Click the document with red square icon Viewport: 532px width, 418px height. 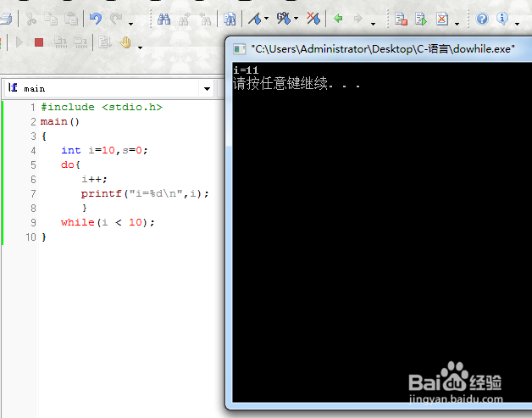401,19
